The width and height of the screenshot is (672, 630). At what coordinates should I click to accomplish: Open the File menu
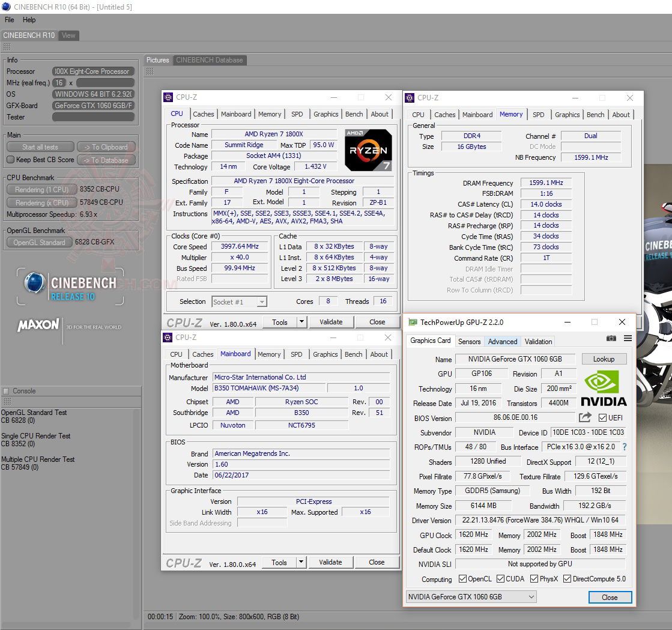[10, 20]
